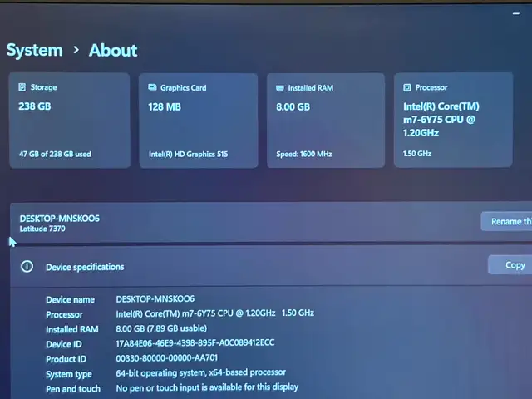The image size is (532, 399).
Task: Go back to System breadcrumb
Action: tap(35, 50)
